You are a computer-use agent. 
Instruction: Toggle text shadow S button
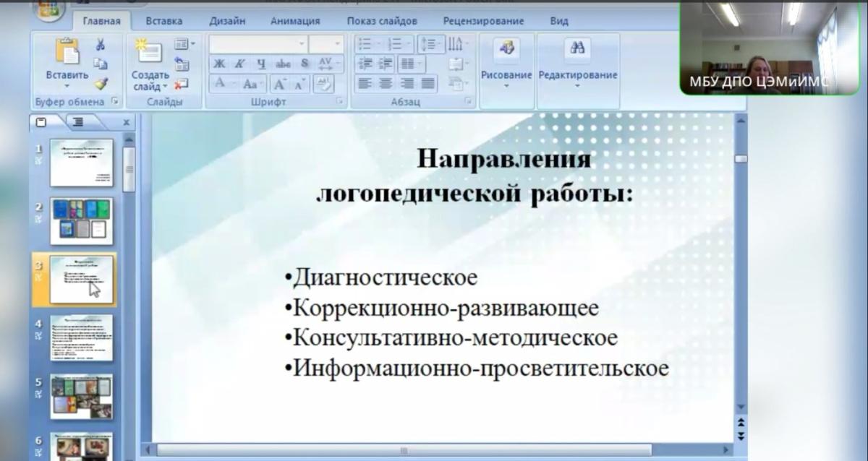point(305,64)
